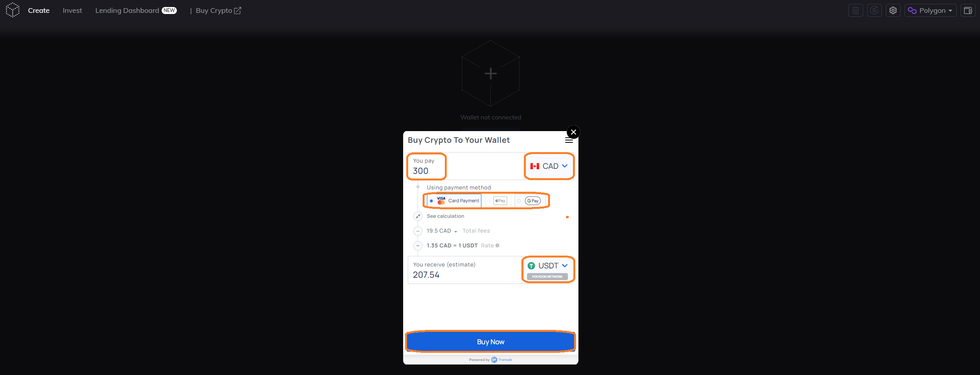Viewport: 980px width, 375px height.
Task: Go to the Invest tab
Action: (72, 11)
